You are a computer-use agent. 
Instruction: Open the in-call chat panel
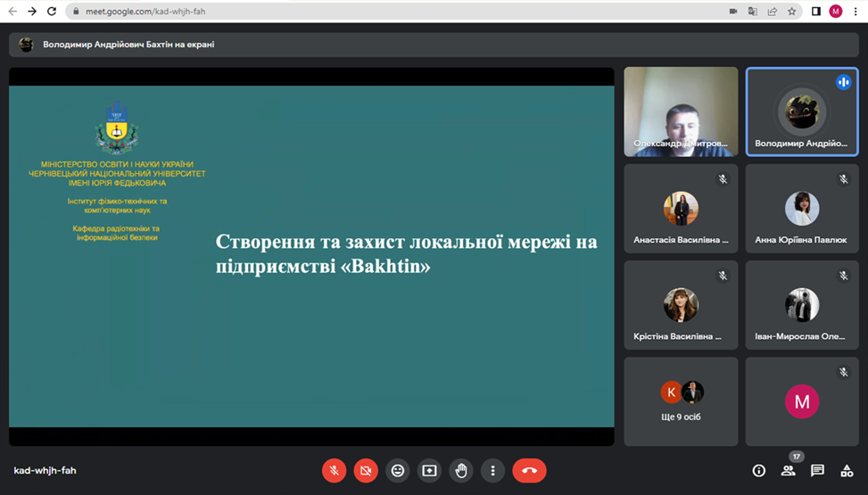(817, 471)
